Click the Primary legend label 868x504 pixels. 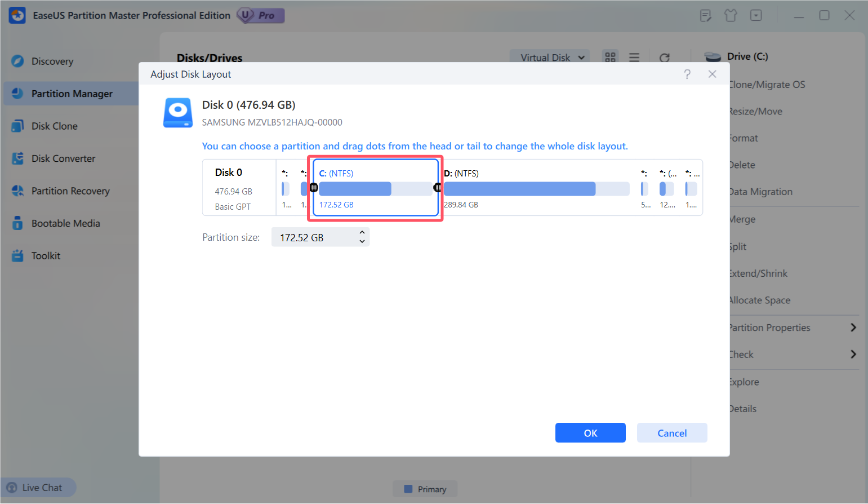(432, 489)
